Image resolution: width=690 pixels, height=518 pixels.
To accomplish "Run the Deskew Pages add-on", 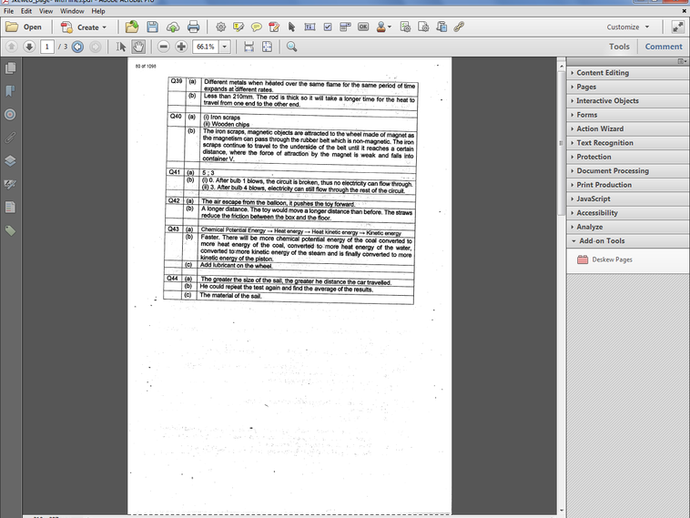I will pos(605,260).
